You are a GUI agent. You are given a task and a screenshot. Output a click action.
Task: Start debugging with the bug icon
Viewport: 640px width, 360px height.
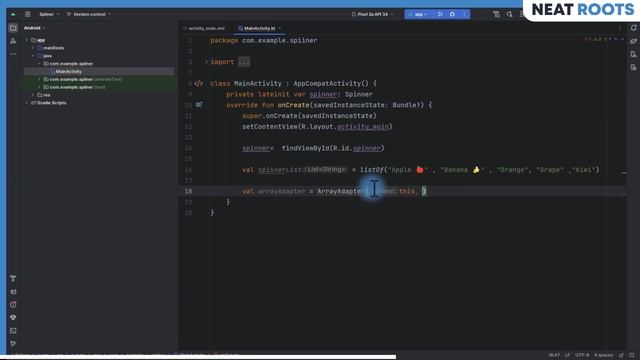(x=452, y=14)
